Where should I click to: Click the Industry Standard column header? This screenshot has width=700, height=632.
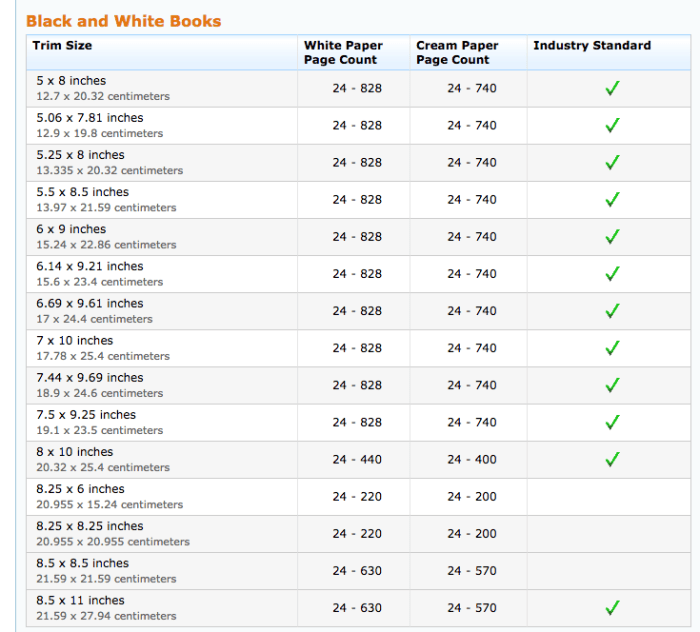pos(592,46)
